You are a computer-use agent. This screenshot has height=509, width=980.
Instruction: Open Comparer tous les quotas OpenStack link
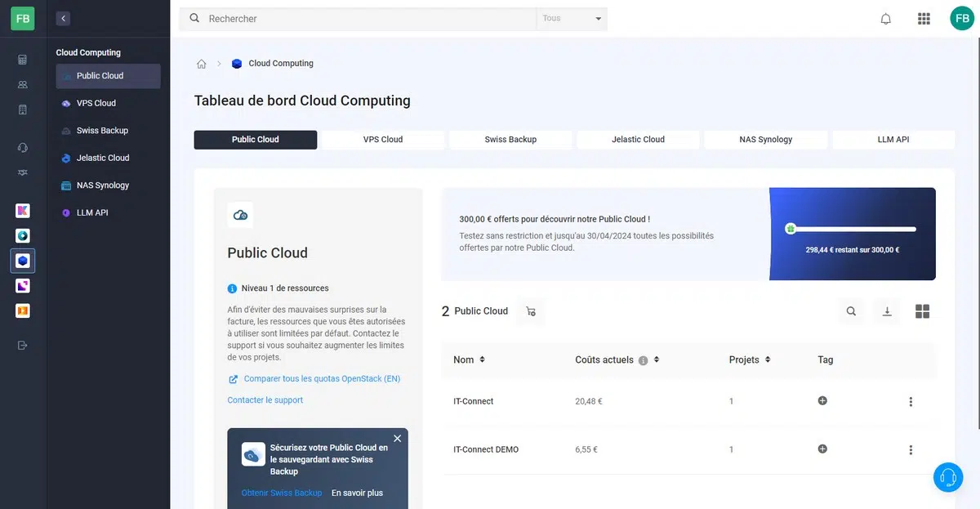322,379
